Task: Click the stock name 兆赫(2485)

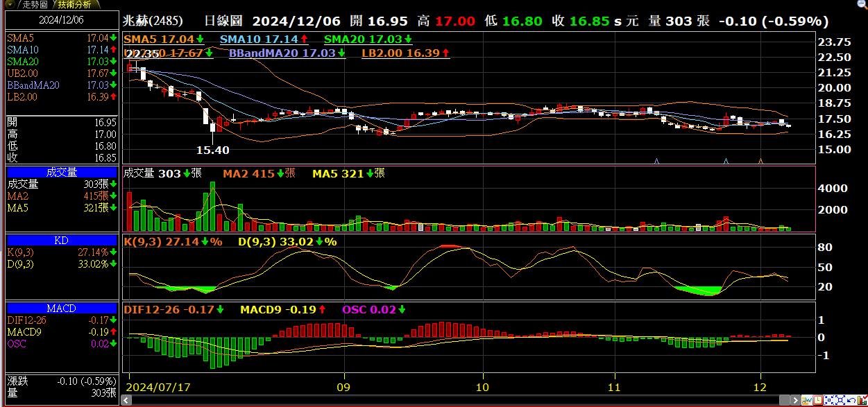Action: click(x=154, y=21)
